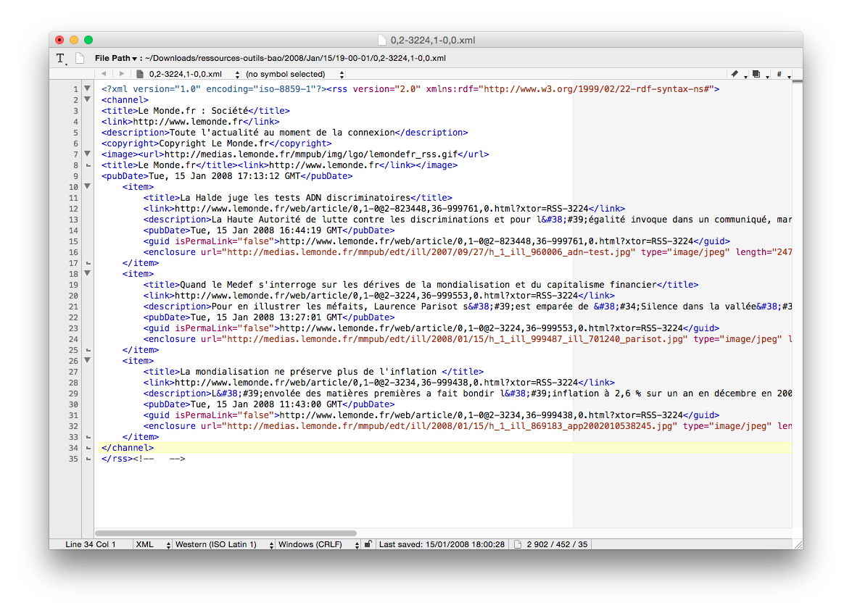The image size is (852, 616).
Task: Click the parisot.jpg enclosure URL
Action: tap(455, 339)
